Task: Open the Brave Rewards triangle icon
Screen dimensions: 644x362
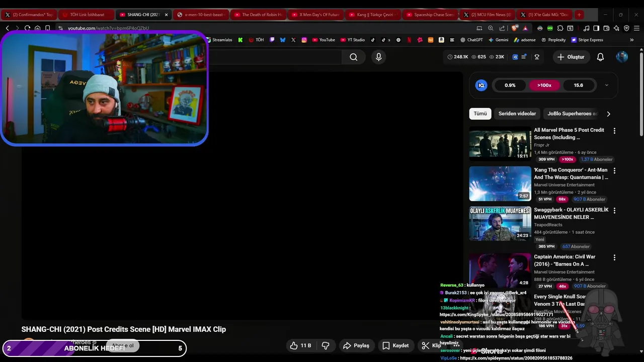Action: point(525,28)
